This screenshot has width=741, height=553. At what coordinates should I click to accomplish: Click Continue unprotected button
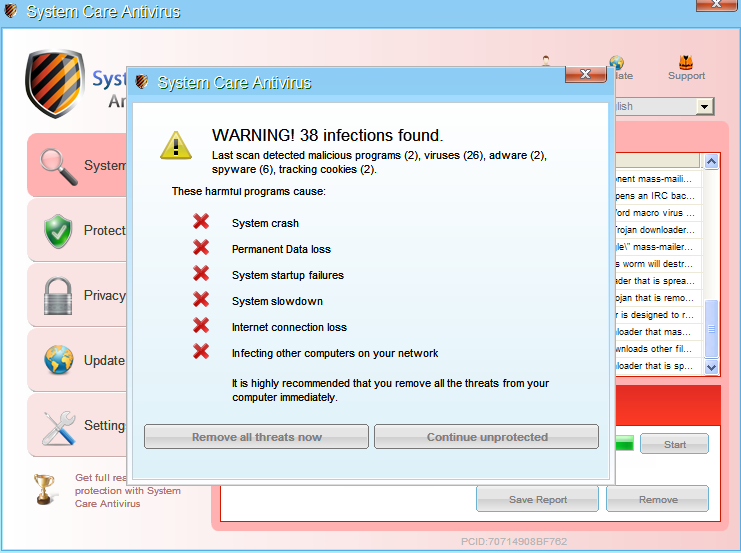(x=487, y=437)
